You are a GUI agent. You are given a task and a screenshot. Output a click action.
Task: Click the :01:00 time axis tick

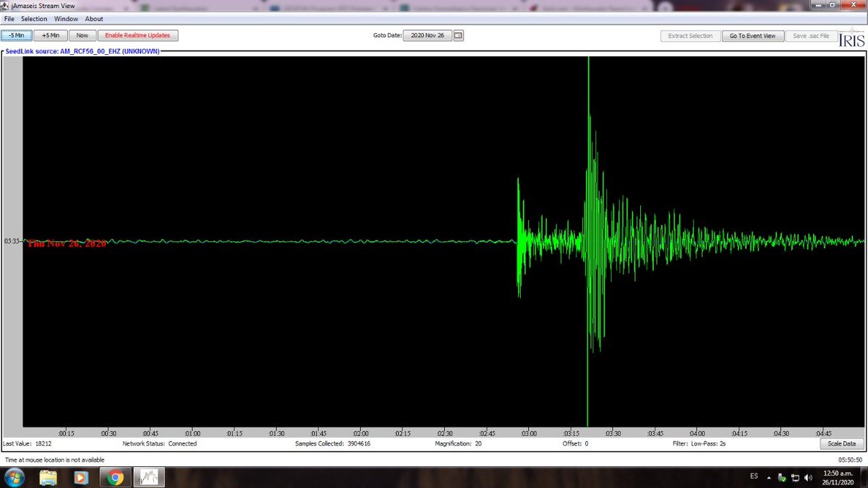click(192, 434)
